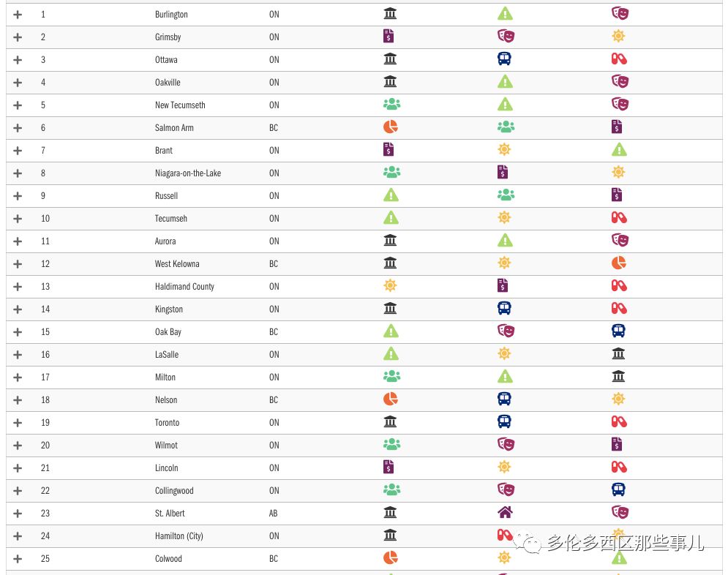
Task: Click the green warning triangle icon for Russell
Action: tap(391, 195)
